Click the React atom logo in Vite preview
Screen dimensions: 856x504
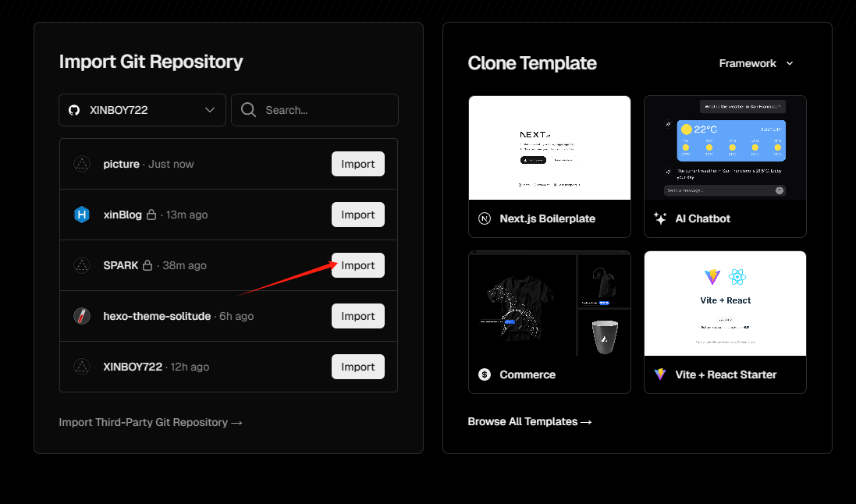(x=737, y=277)
